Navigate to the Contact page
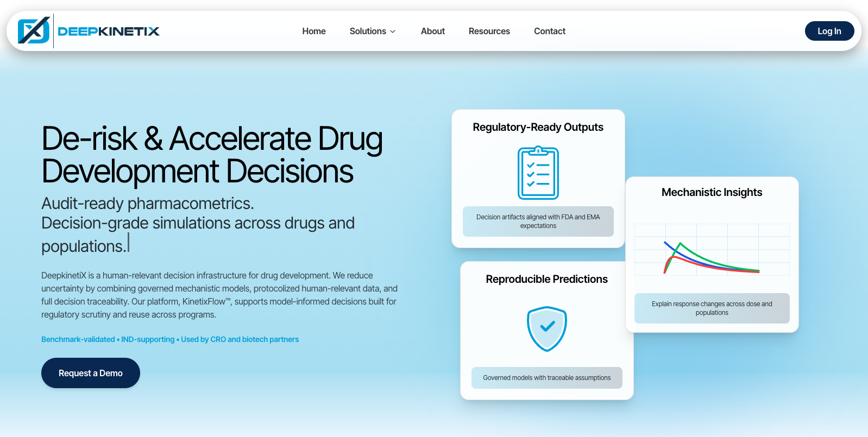 tap(549, 31)
